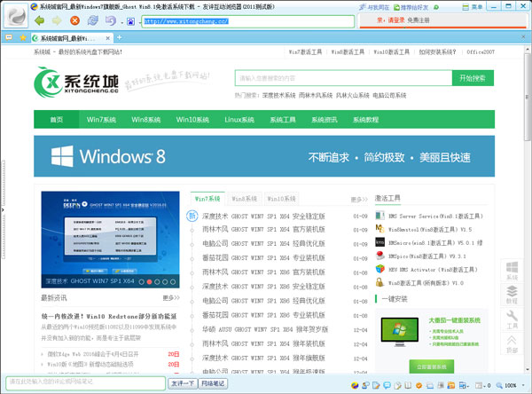Click the 与我同在 header icon
This screenshot has width=532, height=394.
click(x=374, y=7)
